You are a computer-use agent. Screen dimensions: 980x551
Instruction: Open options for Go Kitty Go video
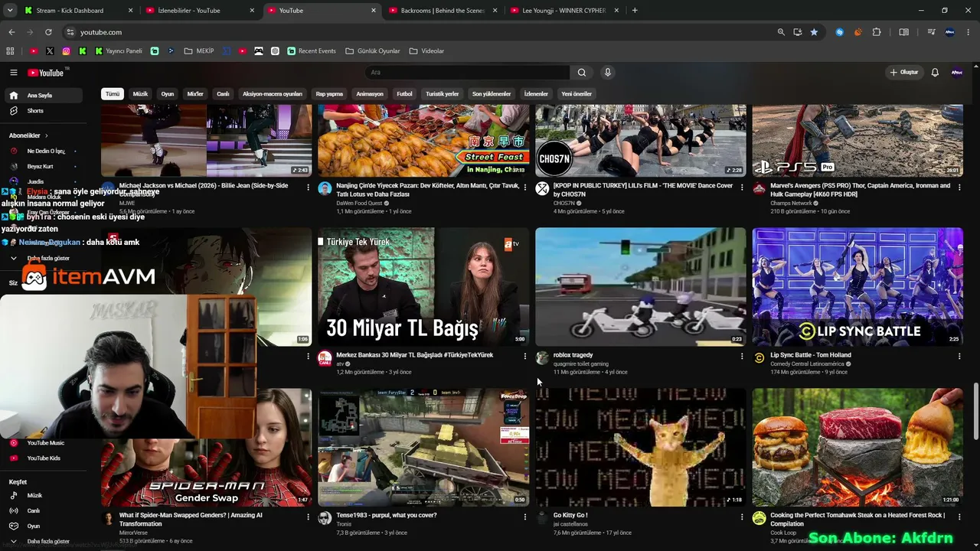pyautogui.click(x=742, y=517)
